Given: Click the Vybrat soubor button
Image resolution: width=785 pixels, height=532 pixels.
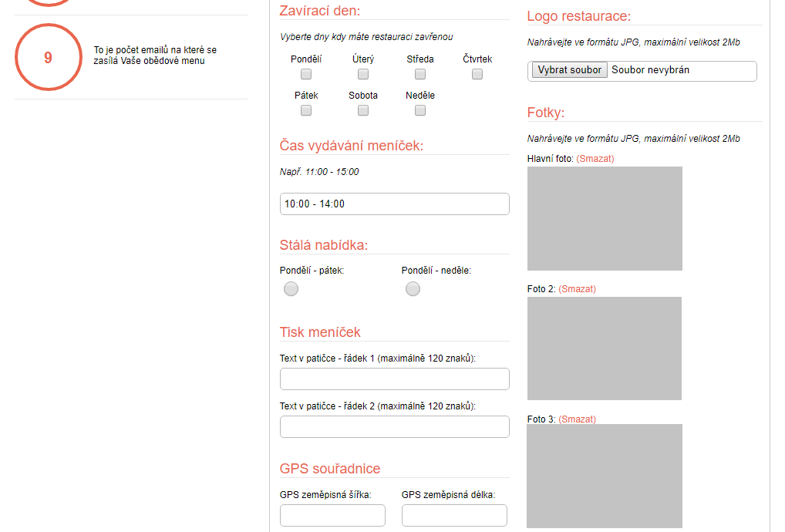Looking at the screenshot, I should 570,70.
